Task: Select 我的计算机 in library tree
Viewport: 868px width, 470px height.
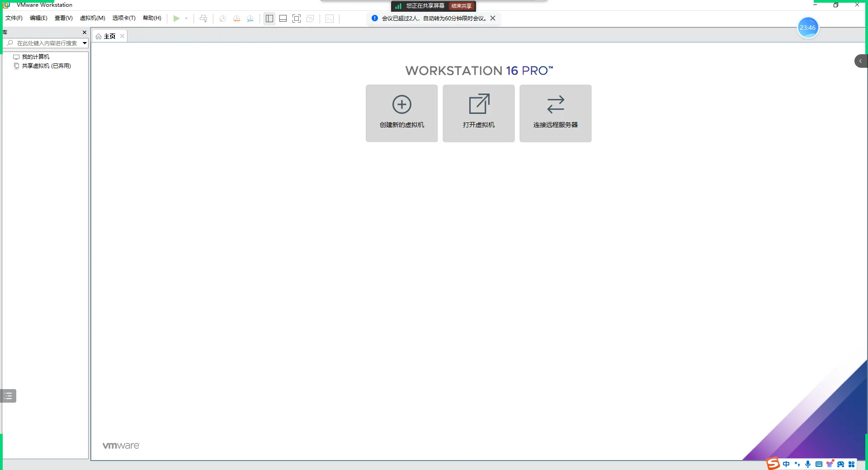Action: tap(36, 56)
